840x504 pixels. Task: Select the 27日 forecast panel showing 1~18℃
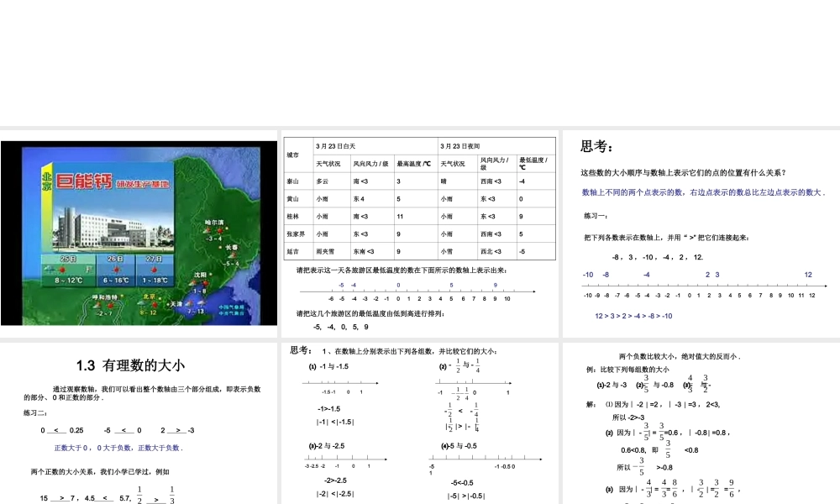[155, 270]
